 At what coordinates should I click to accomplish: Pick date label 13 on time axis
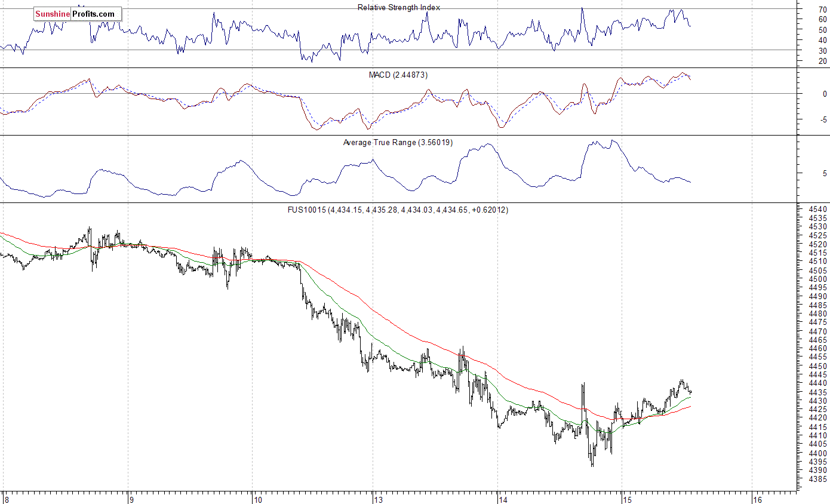pos(379,499)
